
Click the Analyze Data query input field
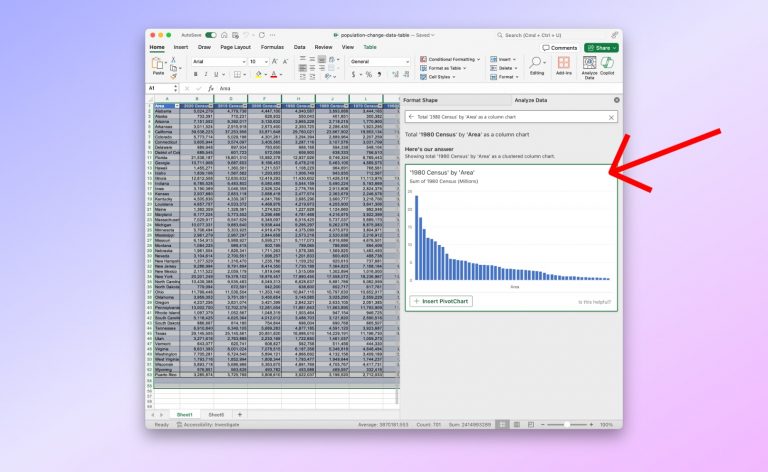click(x=510, y=116)
